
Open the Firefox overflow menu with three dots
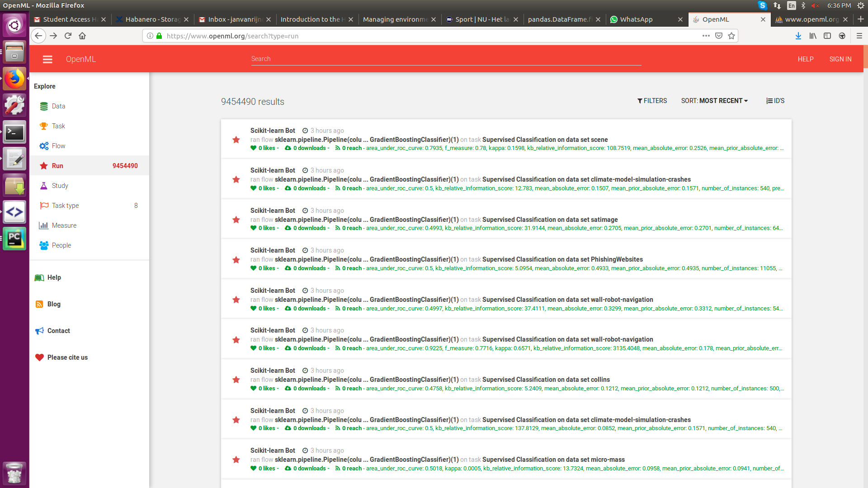click(x=706, y=36)
